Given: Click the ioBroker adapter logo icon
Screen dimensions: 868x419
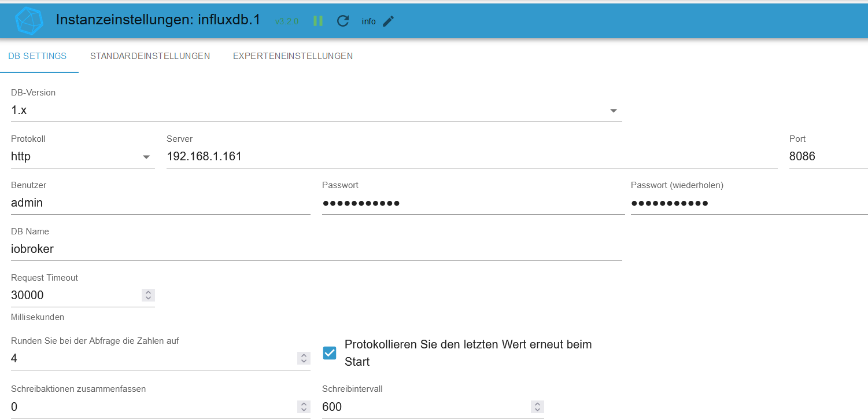Looking at the screenshot, I should 29,21.
